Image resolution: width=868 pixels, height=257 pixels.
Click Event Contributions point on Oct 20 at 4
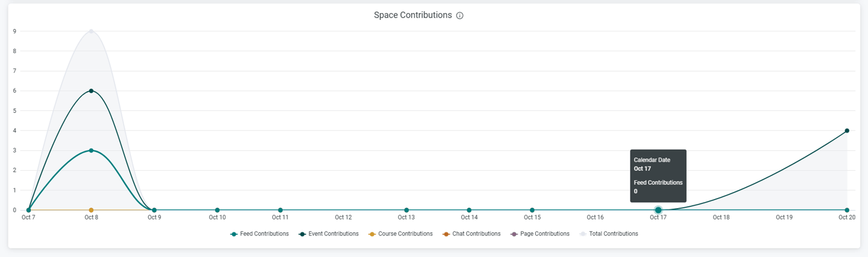click(x=847, y=131)
